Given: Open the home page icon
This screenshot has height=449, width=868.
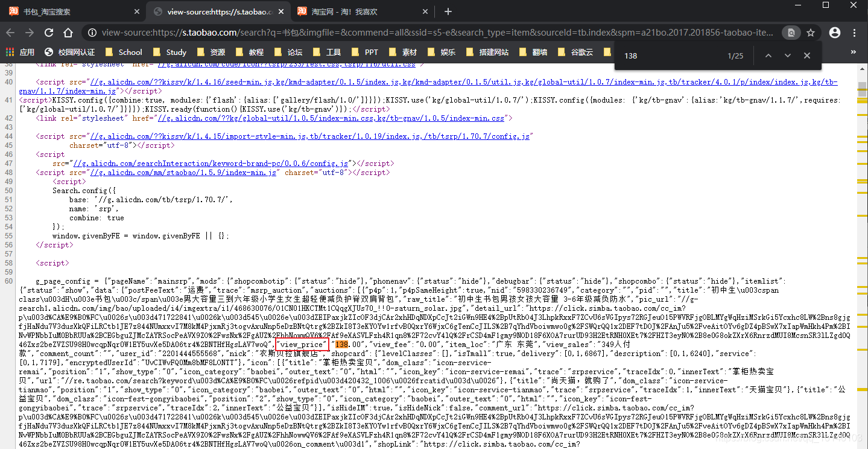Looking at the screenshot, I should point(68,33).
